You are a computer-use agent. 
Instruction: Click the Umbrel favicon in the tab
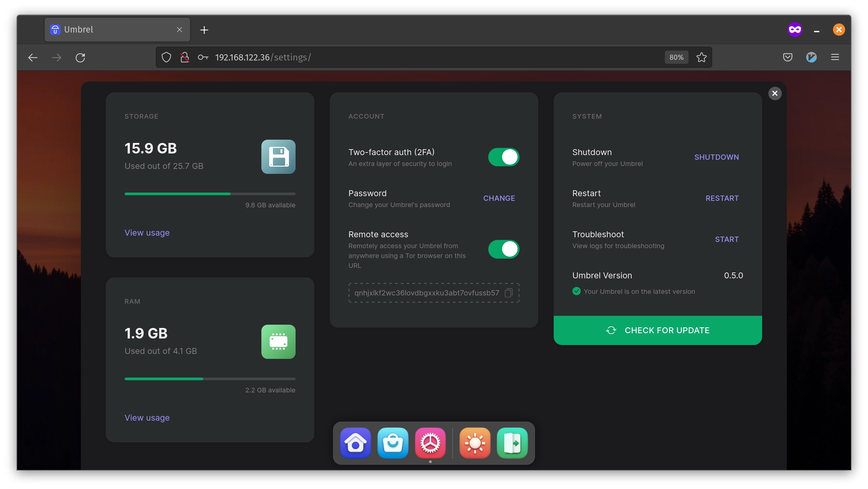(55, 30)
